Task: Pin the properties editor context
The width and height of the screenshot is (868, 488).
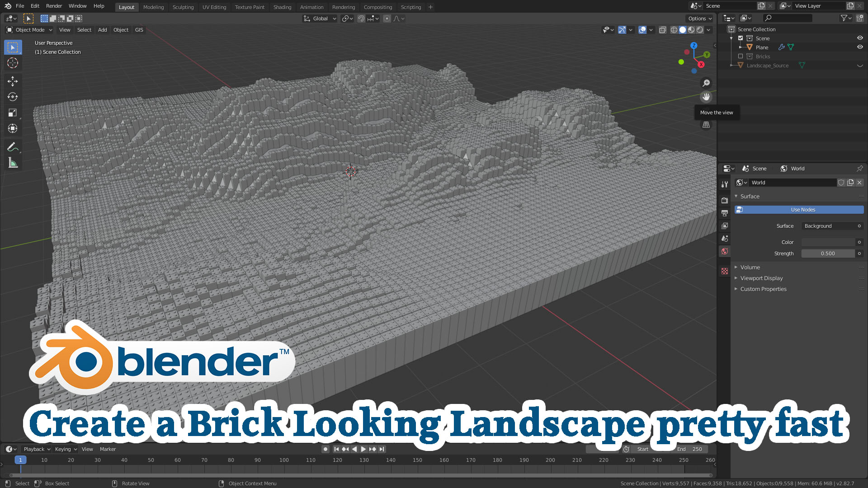Action: 859,169
